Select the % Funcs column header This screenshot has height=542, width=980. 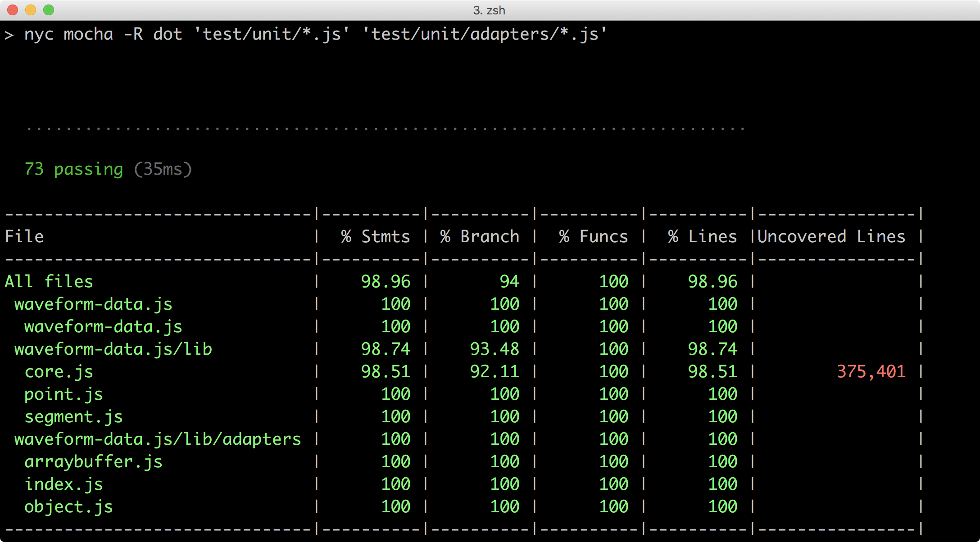tap(593, 236)
